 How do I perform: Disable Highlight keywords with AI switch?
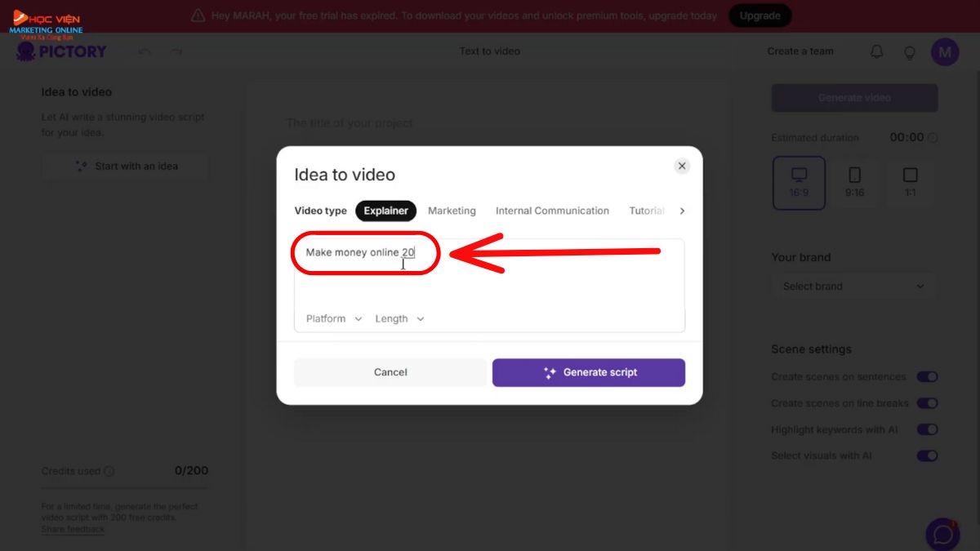coord(927,429)
